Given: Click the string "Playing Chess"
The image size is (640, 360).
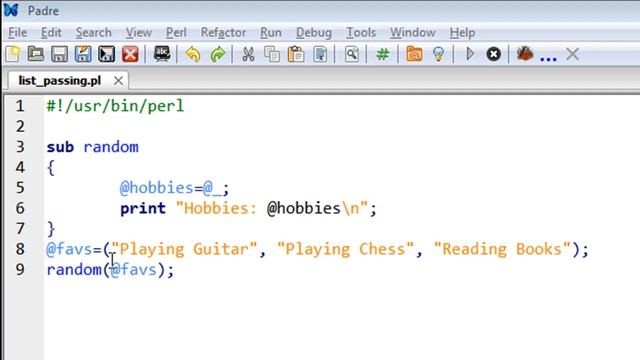Looking at the screenshot, I should coord(345,249).
